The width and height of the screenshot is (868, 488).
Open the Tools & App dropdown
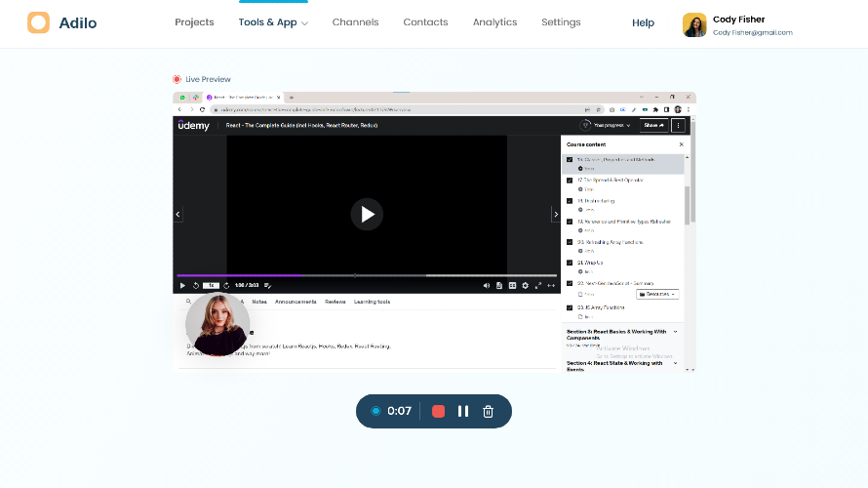(273, 22)
